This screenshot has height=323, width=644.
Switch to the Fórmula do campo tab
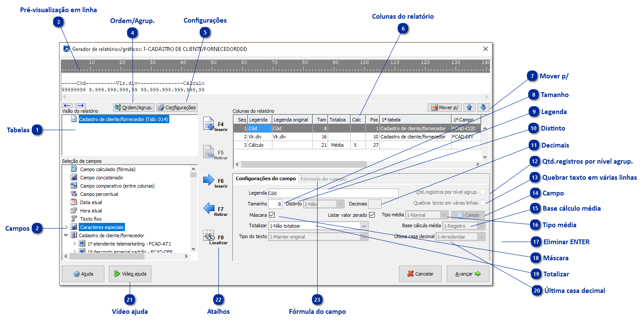tap(323, 178)
